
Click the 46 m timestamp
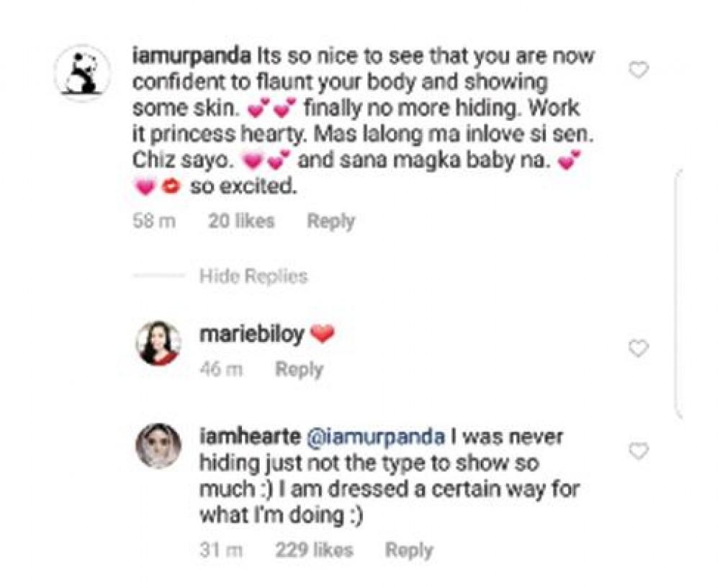[x=221, y=370]
